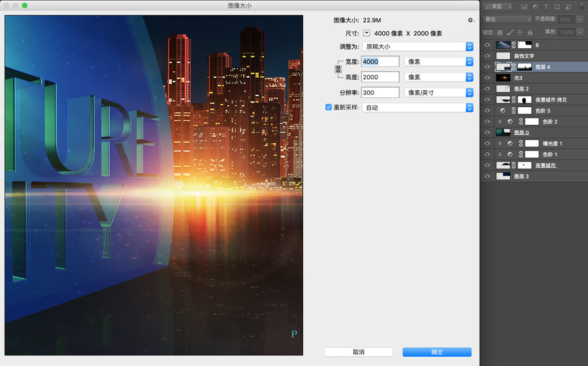
Task: Select the 色阶 1 layer name
Action: pyautogui.click(x=549, y=154)
